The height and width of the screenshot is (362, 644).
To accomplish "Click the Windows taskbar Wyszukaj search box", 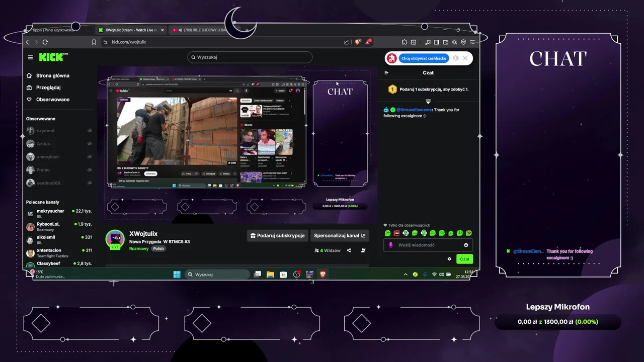I will [x=217, y=275].
